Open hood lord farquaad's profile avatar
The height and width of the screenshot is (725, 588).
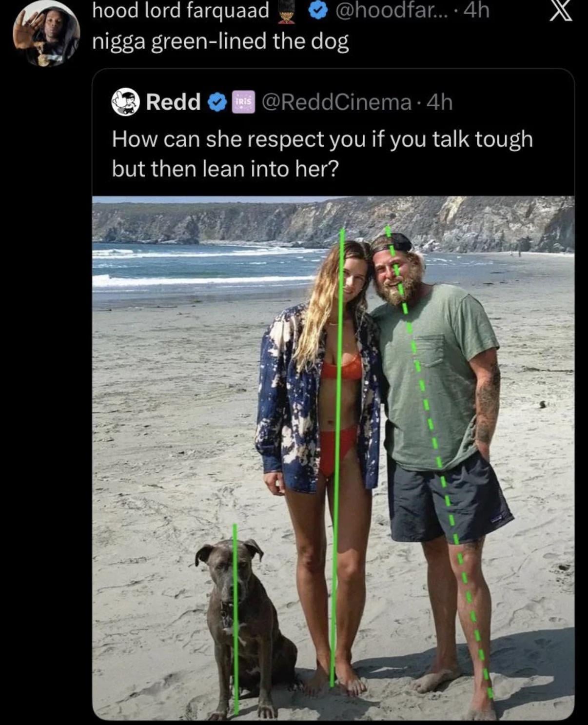click(x=46, y=33)
